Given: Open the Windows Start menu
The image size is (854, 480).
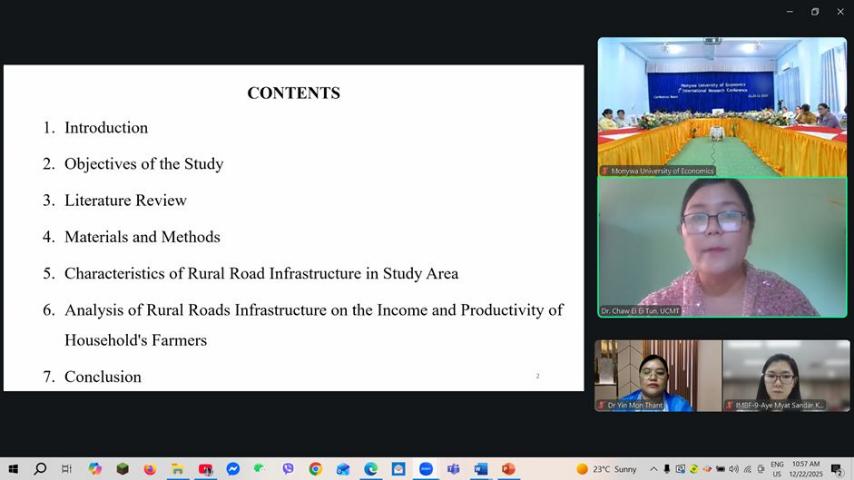Looking at the screenshot, I should (x=13, y=469).
